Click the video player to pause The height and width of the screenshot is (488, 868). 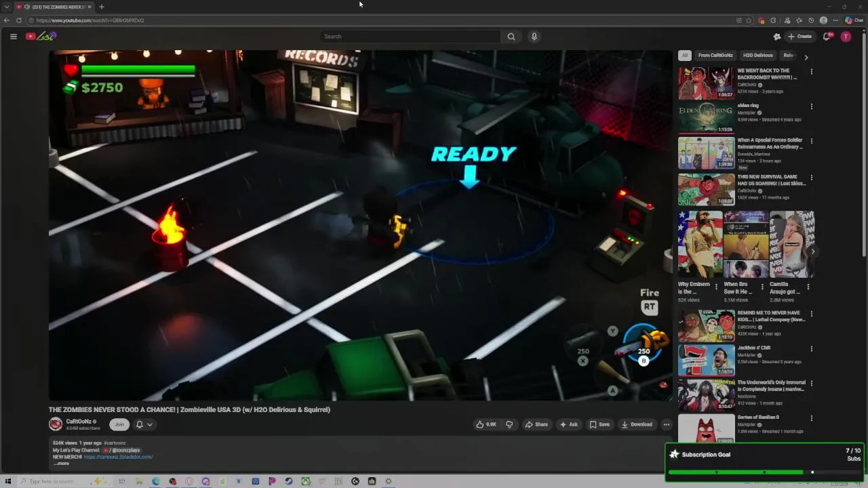(x=360, y=226)
